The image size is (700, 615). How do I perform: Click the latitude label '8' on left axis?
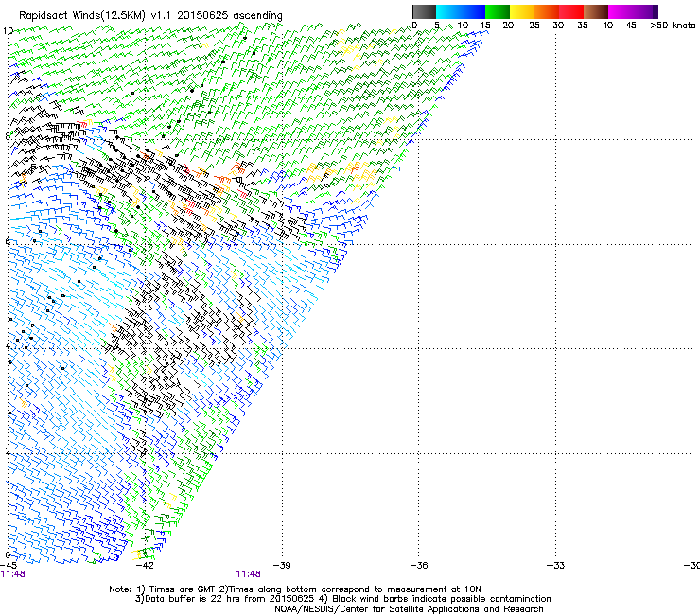(x=8, y=136)
